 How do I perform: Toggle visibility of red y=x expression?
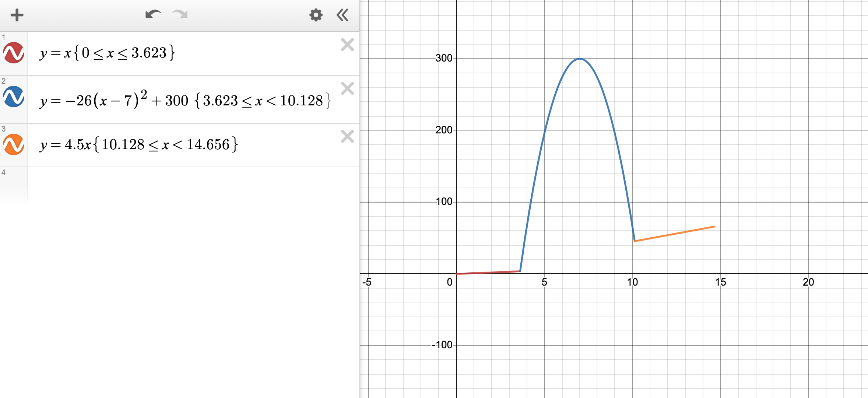tap(14, 53)
